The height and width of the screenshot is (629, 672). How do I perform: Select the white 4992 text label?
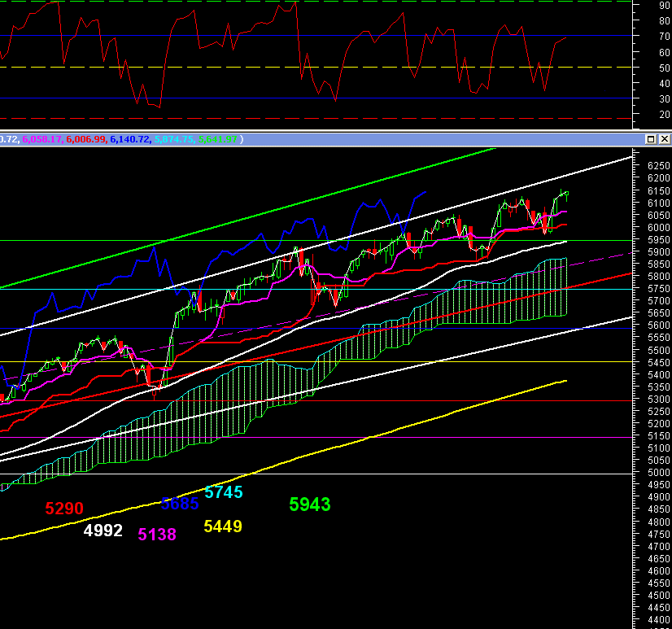[103, 531]
